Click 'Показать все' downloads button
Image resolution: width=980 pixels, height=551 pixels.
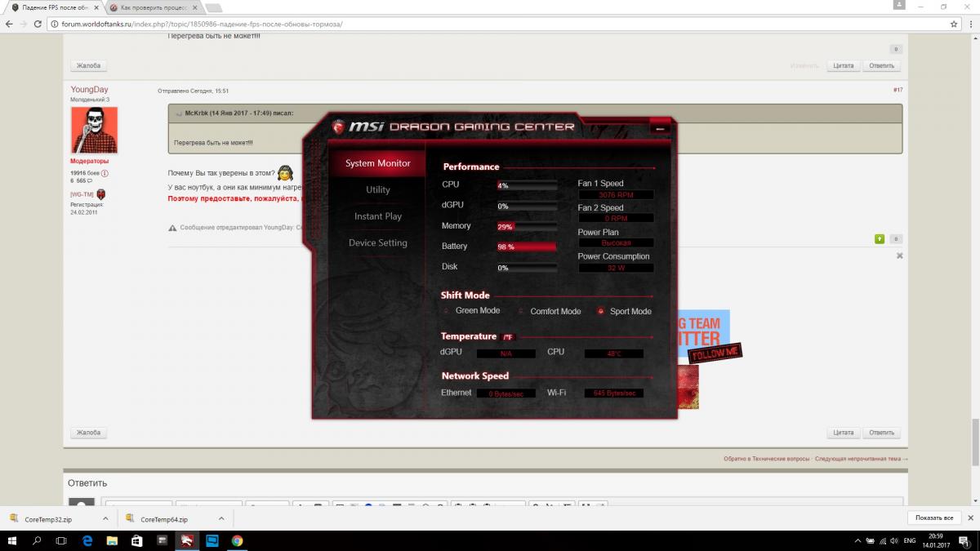(x=933, y=518)
